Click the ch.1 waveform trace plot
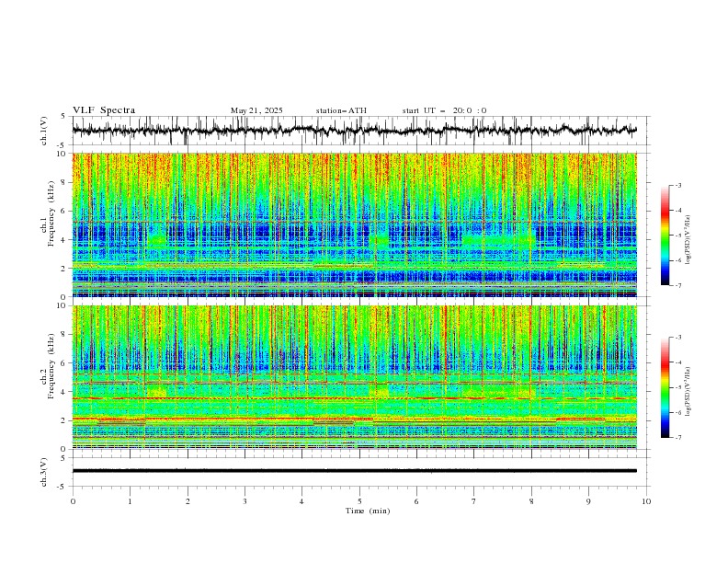The image size is (728, 563). (x=355, y=131)
